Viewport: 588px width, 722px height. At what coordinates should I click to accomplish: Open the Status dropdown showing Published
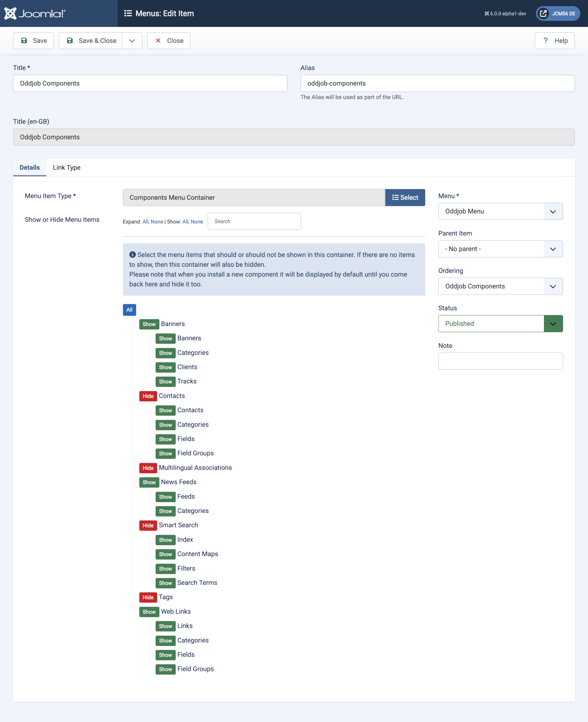501,324
